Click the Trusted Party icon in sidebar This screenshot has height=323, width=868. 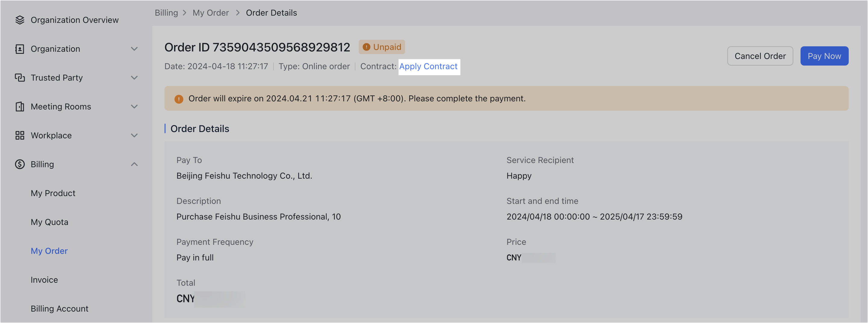pyautogui.click(x=20, y=78)
